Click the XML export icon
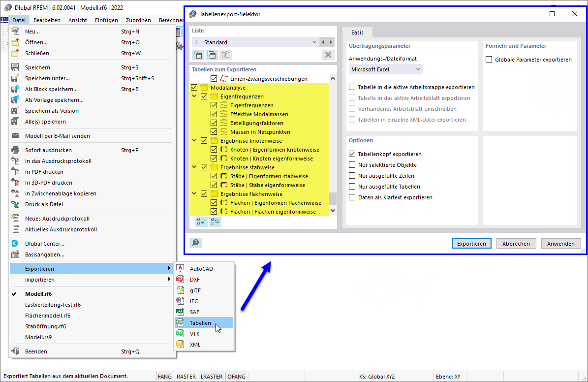 (x=181, y=345)
